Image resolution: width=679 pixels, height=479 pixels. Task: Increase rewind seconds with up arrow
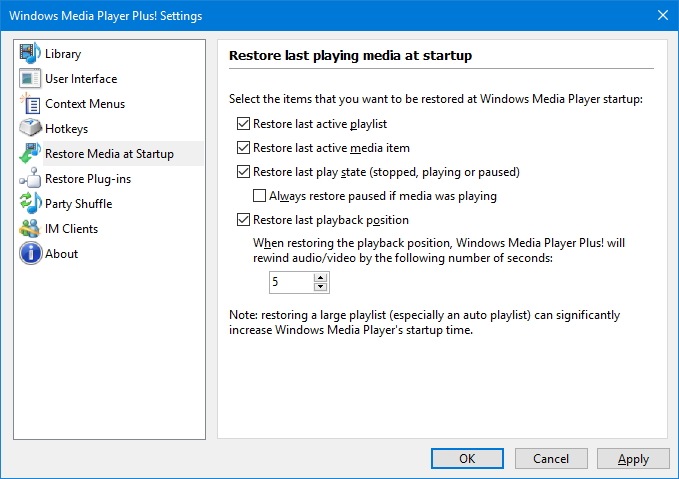click(320, 278)
